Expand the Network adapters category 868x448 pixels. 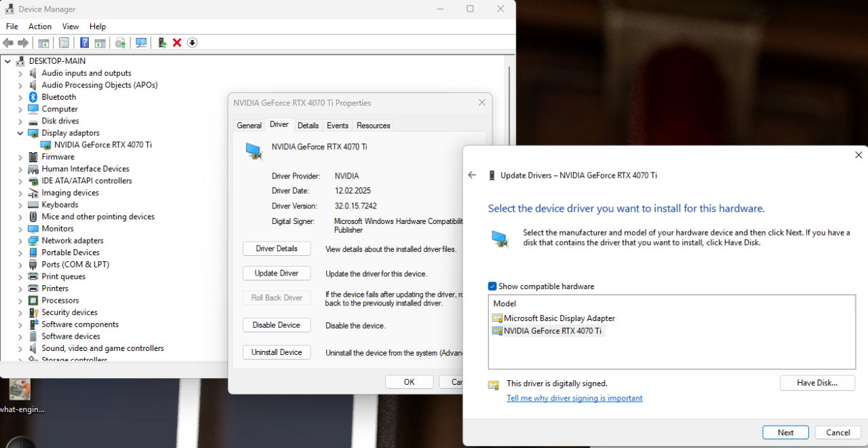[x=20, y=241]
